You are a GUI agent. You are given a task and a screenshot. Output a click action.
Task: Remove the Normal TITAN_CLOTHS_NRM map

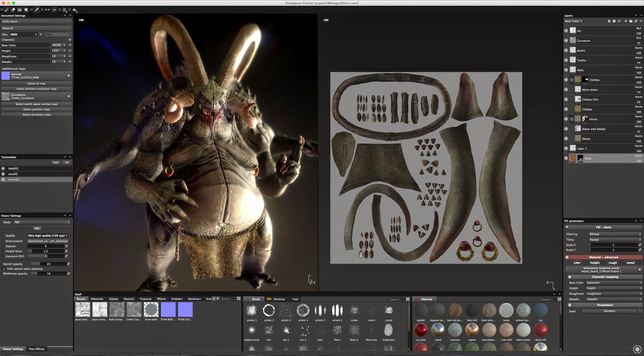click(68, 76)
